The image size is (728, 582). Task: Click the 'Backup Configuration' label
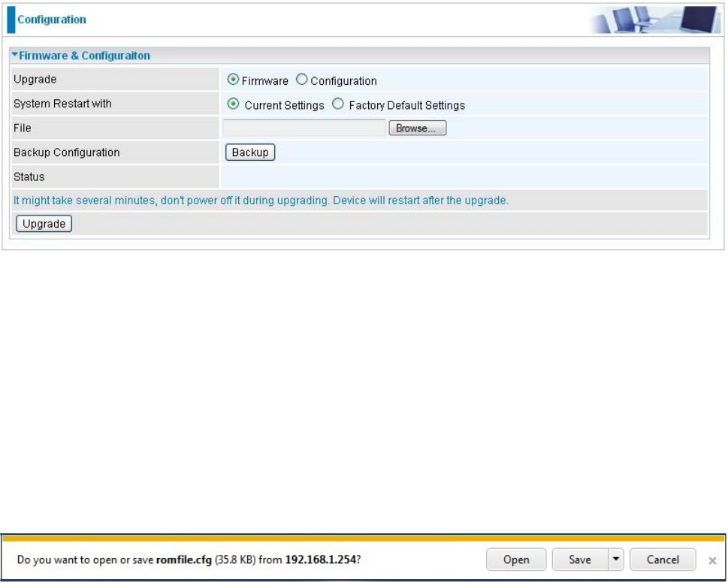(x=66, y=152)
